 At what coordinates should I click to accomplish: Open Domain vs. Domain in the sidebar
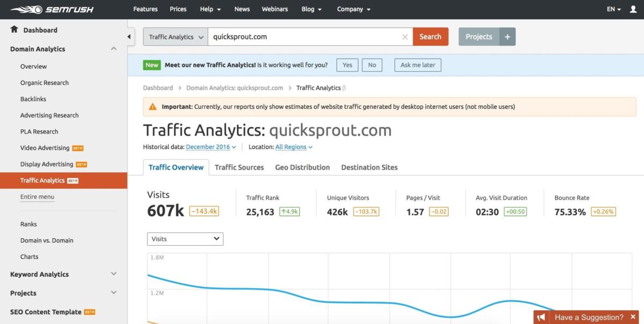pos(47,240)
